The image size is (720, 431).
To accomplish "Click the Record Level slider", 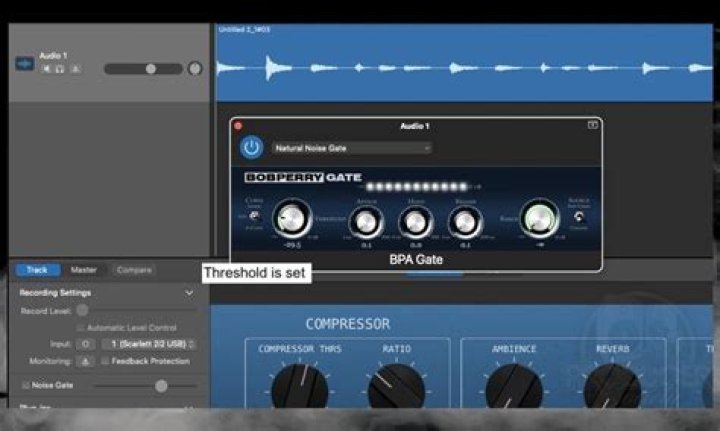I will click(138, 311).
